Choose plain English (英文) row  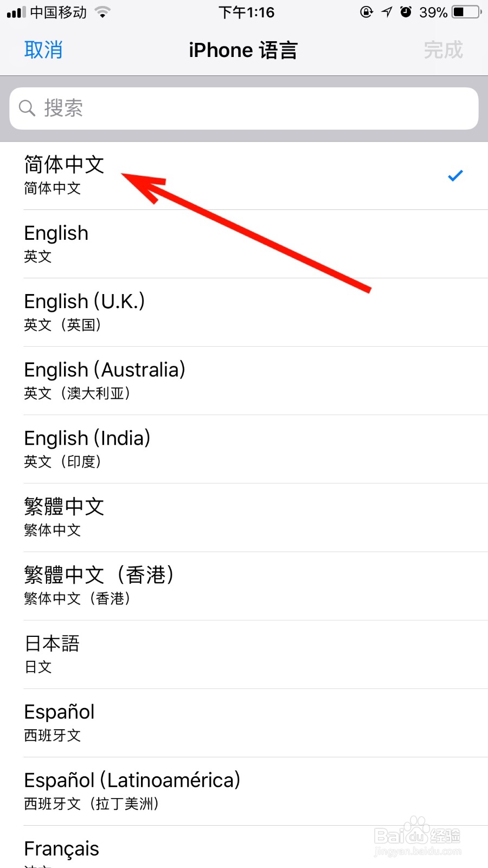(244, 244)
